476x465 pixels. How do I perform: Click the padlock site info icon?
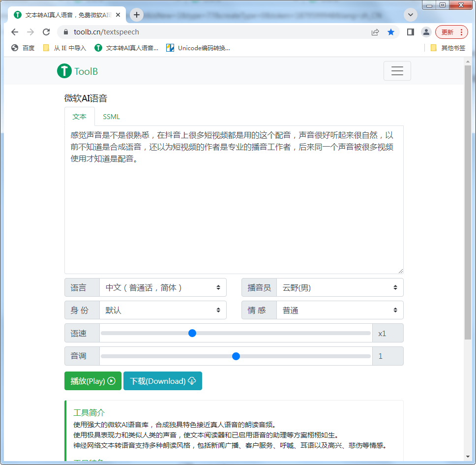point(66,32)
